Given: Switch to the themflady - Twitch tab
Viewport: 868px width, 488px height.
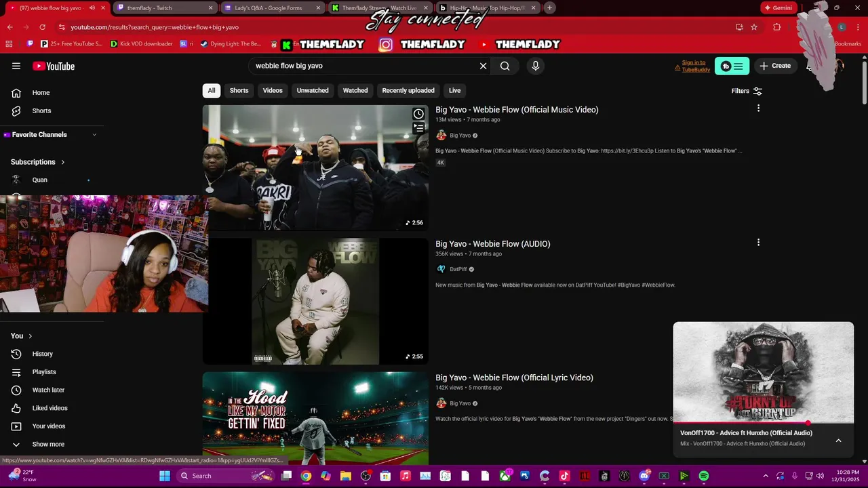Looking at the screenshot, I should click(x=164, y=8).
